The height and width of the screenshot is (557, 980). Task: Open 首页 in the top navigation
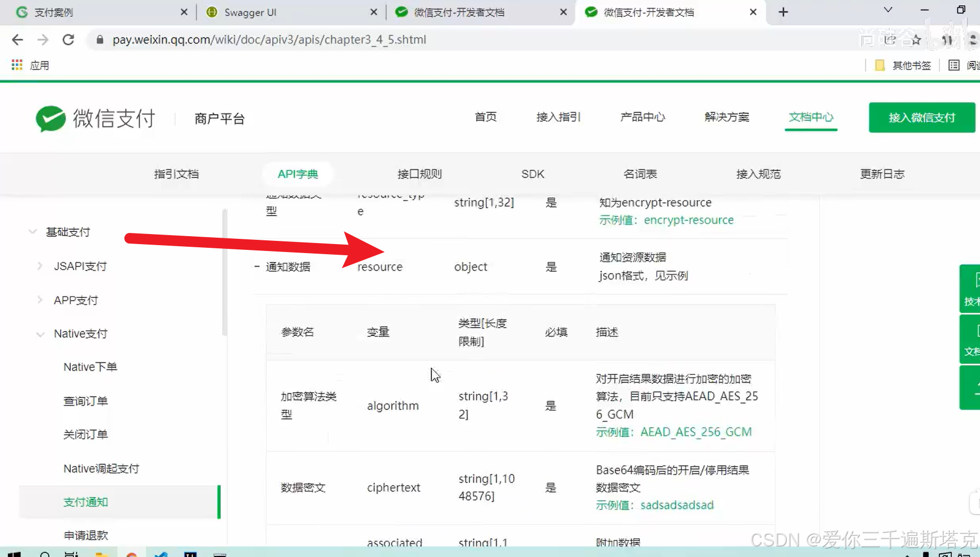pyautogui.click(x=485, y=117)
